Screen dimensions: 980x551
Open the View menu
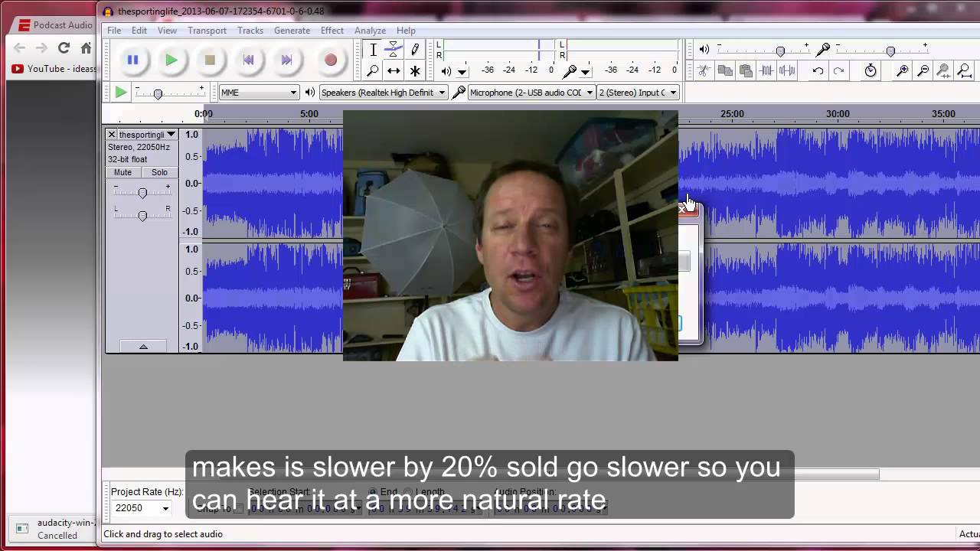tap(167, 31)
